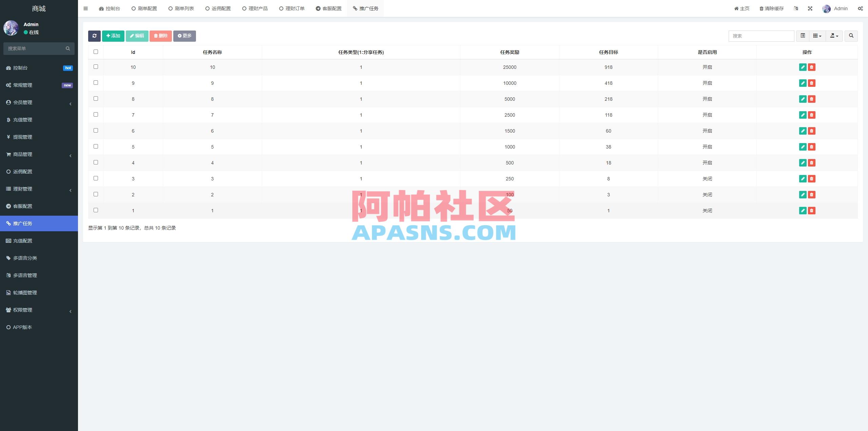Click the table detail view icon

coord(802,35)
